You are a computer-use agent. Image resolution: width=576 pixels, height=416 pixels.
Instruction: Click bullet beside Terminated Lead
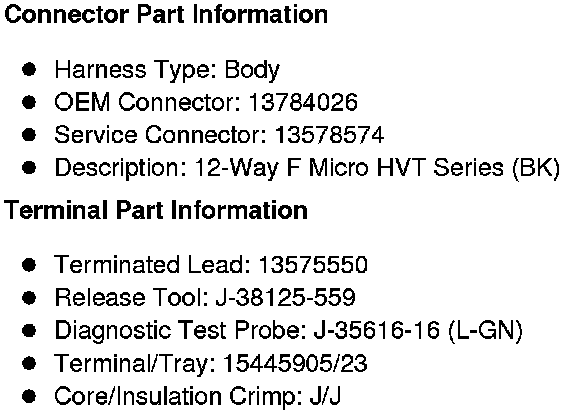tap(29, 265)
